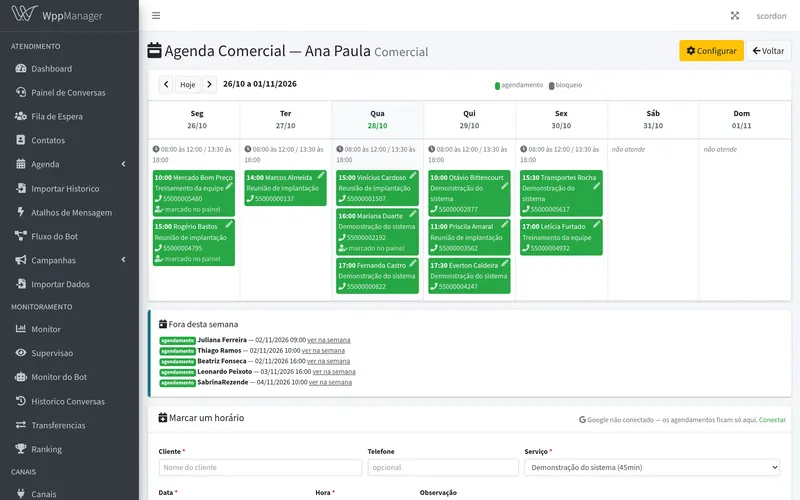
Task: Click the WppManager logo
Action: pyautogui.click(x=57, y=14)
